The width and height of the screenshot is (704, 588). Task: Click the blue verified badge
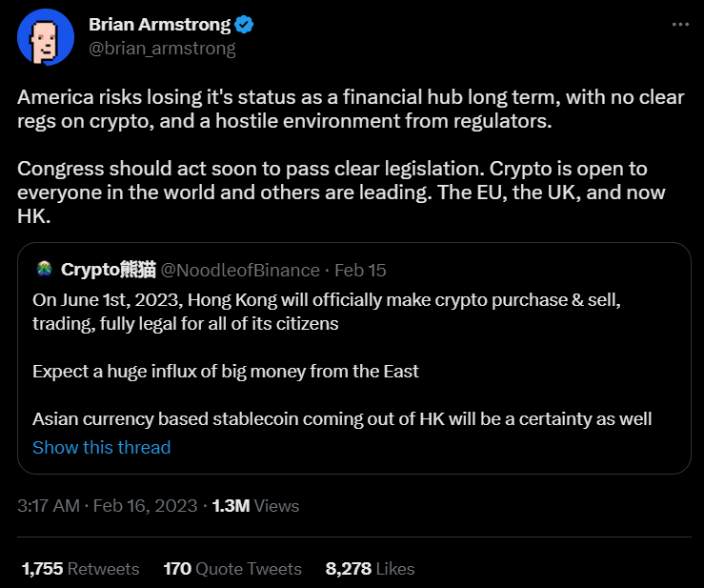tap(244, 24)
